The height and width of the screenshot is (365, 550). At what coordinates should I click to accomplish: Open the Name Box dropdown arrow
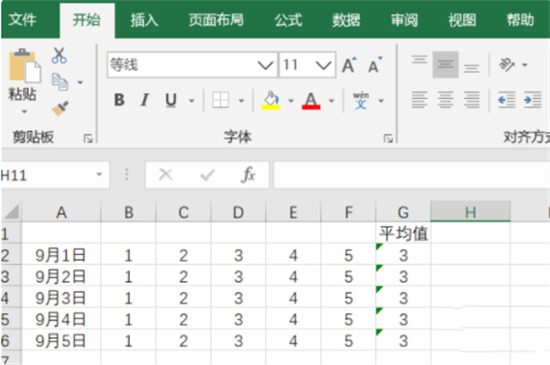pyautogui.click(x=99, y=174)
